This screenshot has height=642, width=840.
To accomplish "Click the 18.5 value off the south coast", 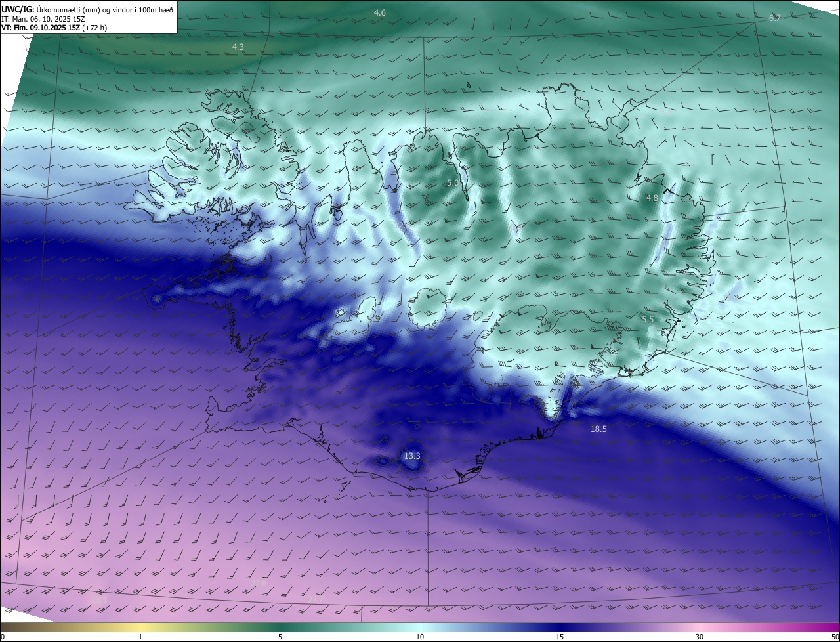I will pos(598,429).
